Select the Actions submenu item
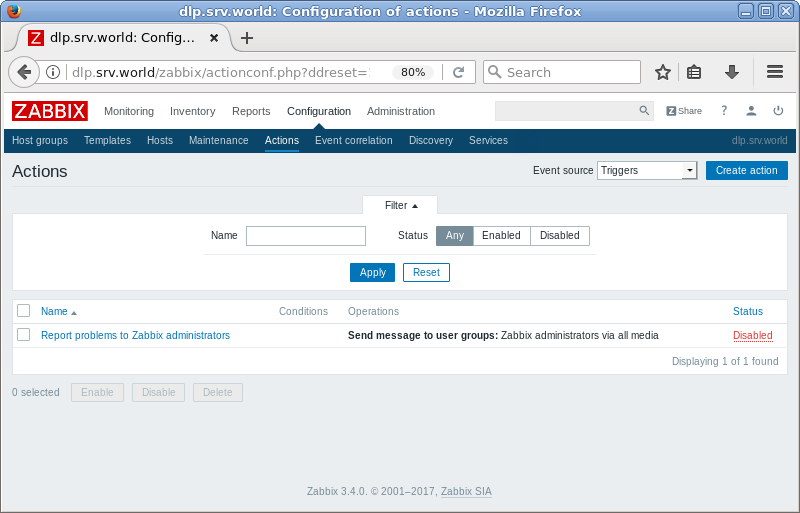The width and height of the screenshot is (800, 513). (282, 140)
